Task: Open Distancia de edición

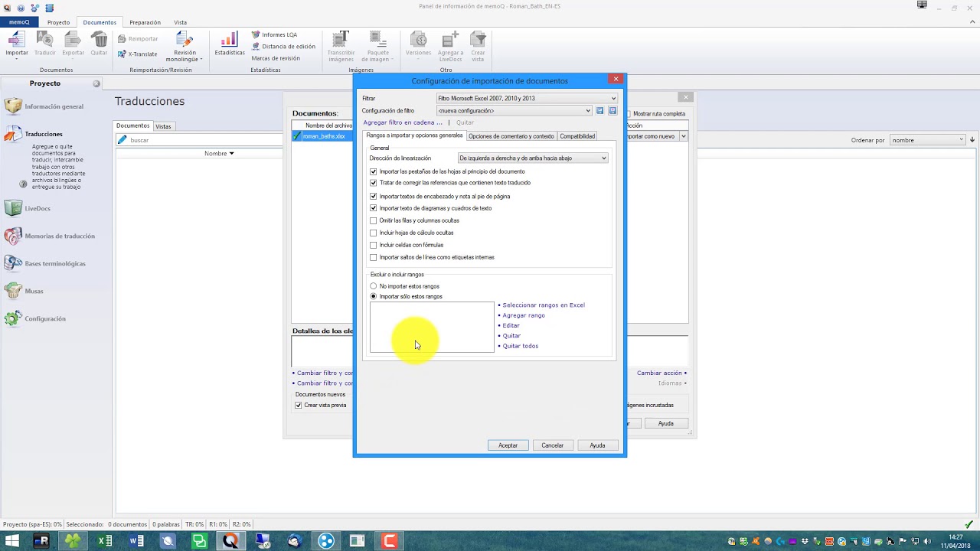Action: click(283, 47)
